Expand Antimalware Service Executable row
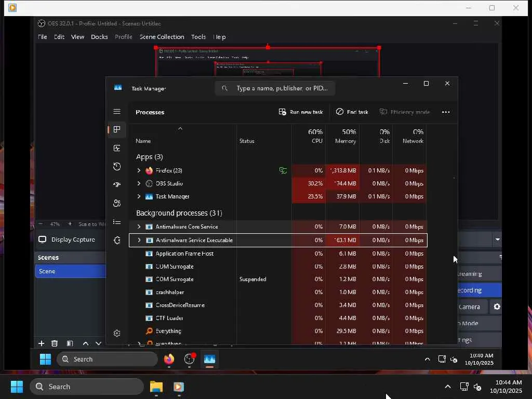Screen dimensions: 532x399 click(139, 240)
